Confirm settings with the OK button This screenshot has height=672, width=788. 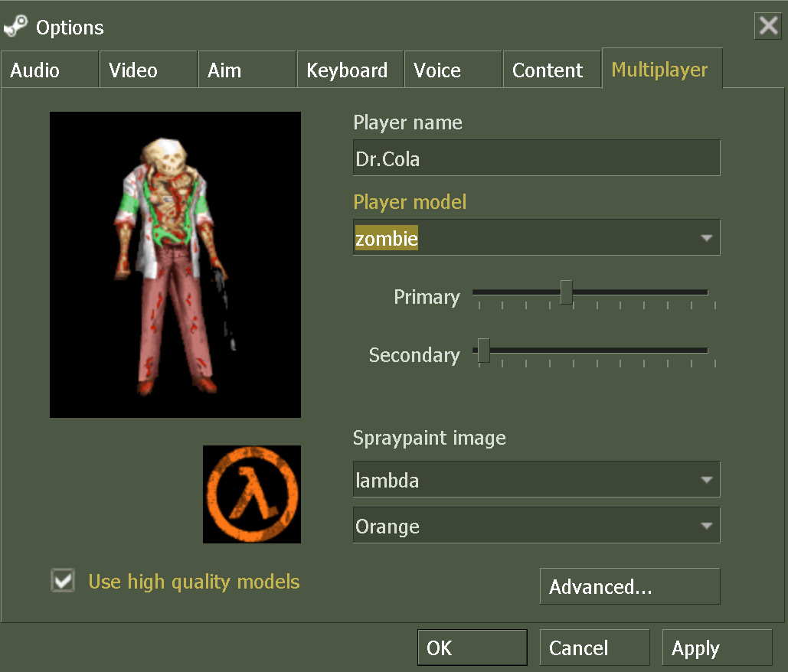tap(472, 647)
